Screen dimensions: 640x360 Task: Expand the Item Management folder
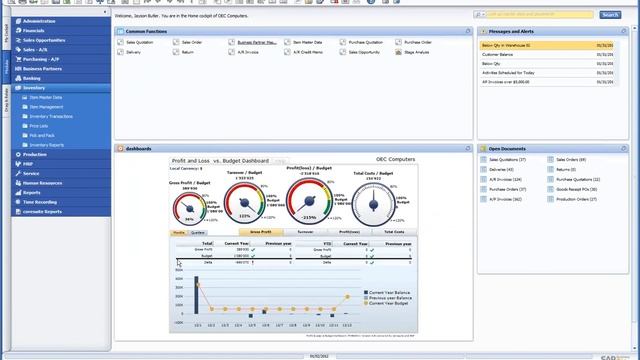[46, 107]
